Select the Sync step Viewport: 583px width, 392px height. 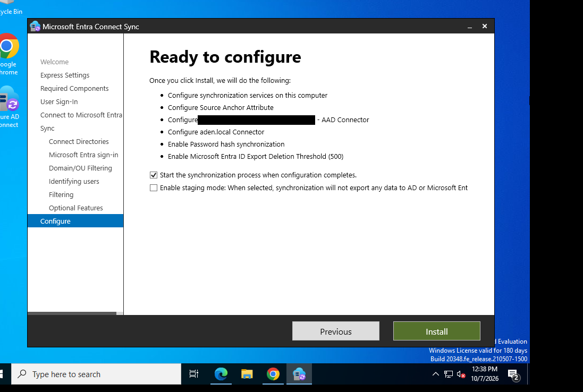pyautogui.click(x=47, y=129)
